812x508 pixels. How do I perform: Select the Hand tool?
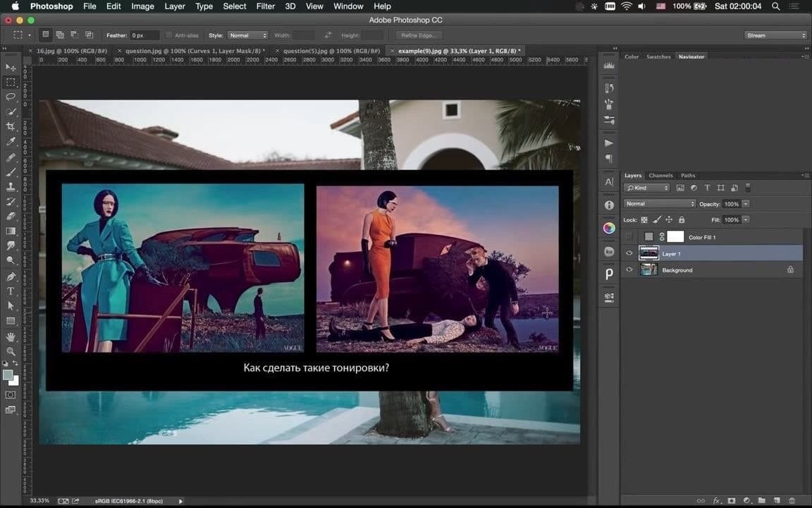[x=11, y=337]
